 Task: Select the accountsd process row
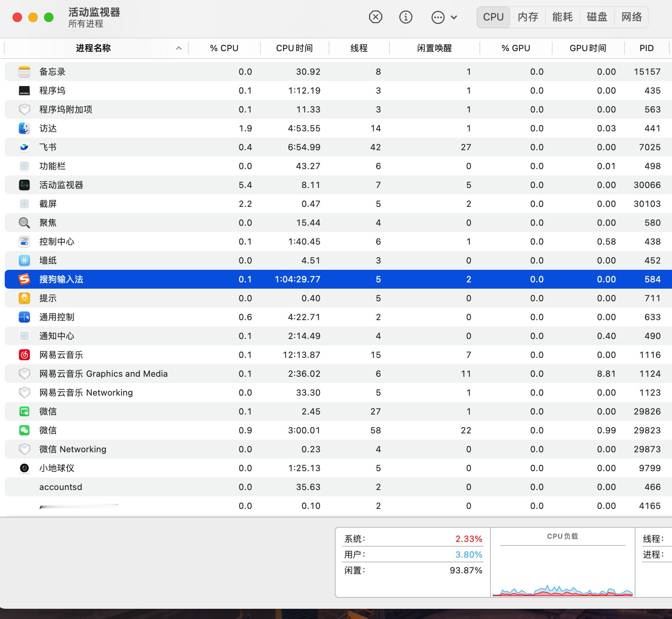tap(338, 487)
